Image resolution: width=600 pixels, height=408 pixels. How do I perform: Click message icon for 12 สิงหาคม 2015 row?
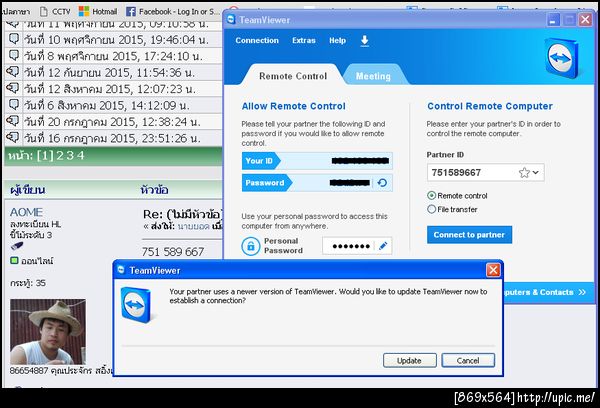pos(13,88)
